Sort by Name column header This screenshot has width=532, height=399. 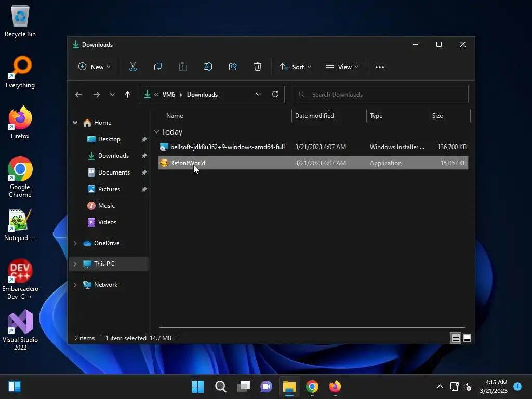click(x=175, y=116)
